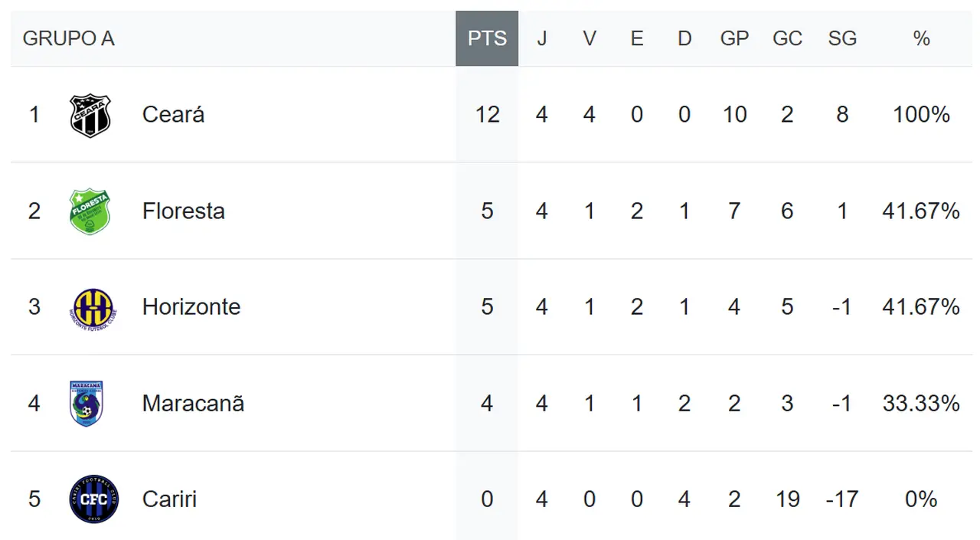Click the GC goals-against column header
Screen dimensions: 980x540
pos(787,38)
